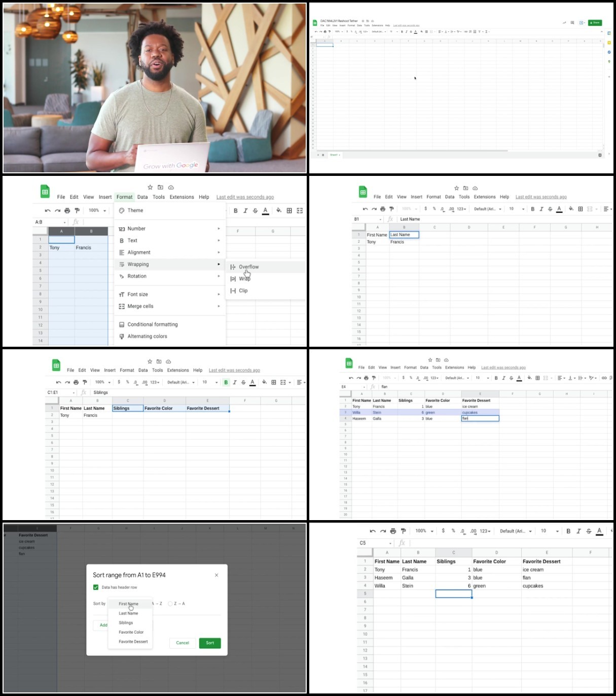Select Paint format in the Format menu panel's toolbar
The image size is (616, 696).
point(77,210)
